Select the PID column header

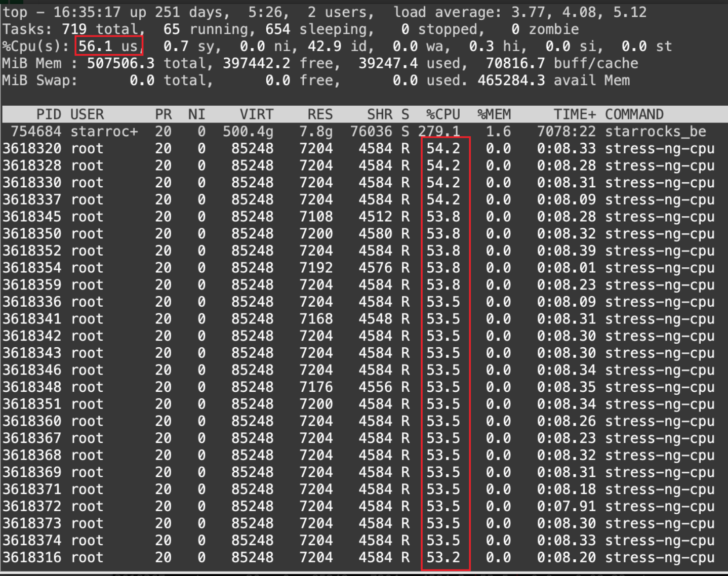click(x=49, y=114)
